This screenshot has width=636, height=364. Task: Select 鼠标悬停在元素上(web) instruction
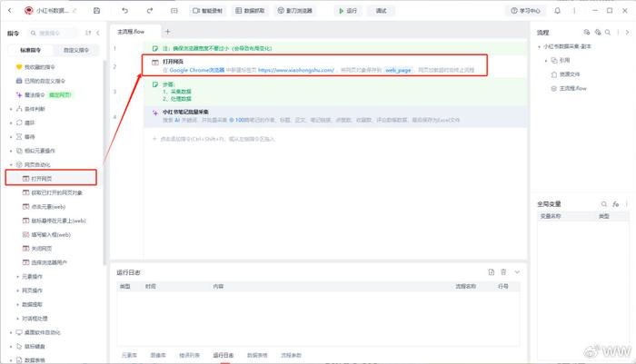point(55,221)
